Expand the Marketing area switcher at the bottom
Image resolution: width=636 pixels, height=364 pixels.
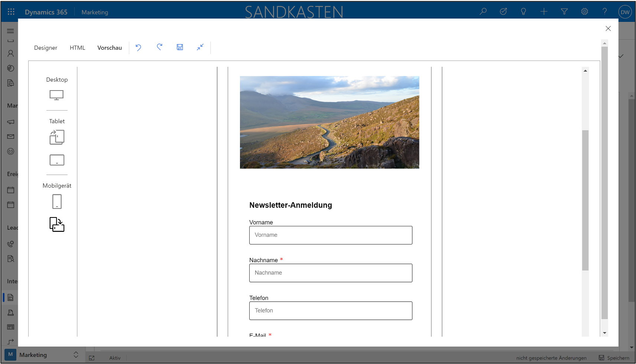pyautogui.click(x=76, y=355)
